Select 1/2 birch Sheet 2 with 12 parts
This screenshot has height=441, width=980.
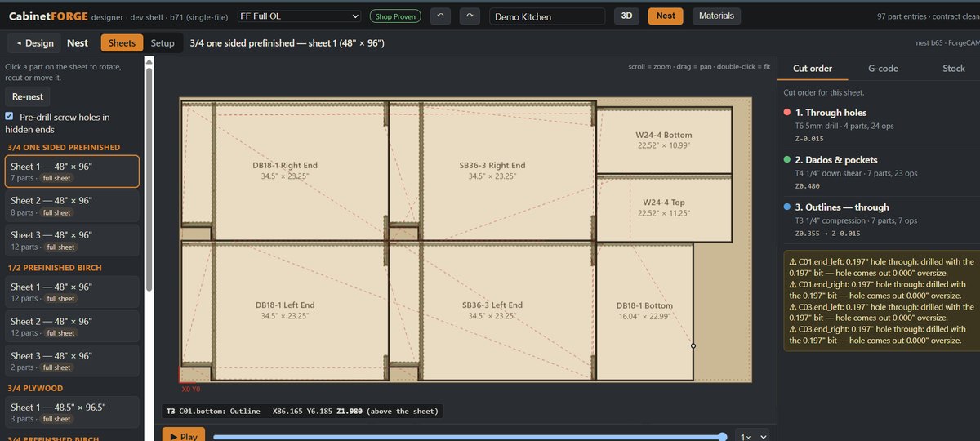click(x=72, y=327)
